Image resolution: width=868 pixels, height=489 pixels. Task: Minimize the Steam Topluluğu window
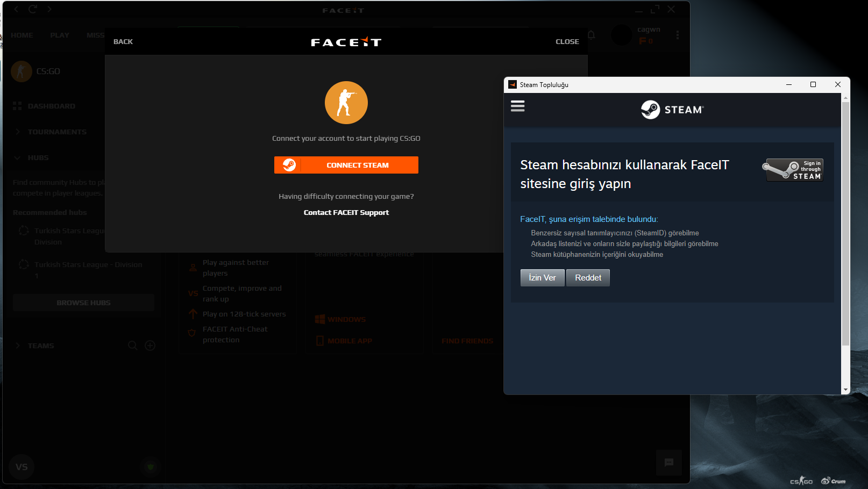point(789,84)
